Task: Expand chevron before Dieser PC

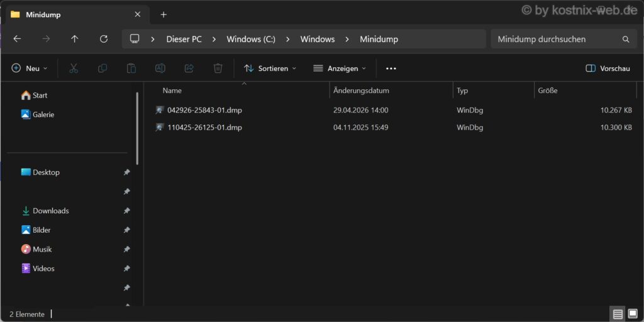Action: (153, 40)
